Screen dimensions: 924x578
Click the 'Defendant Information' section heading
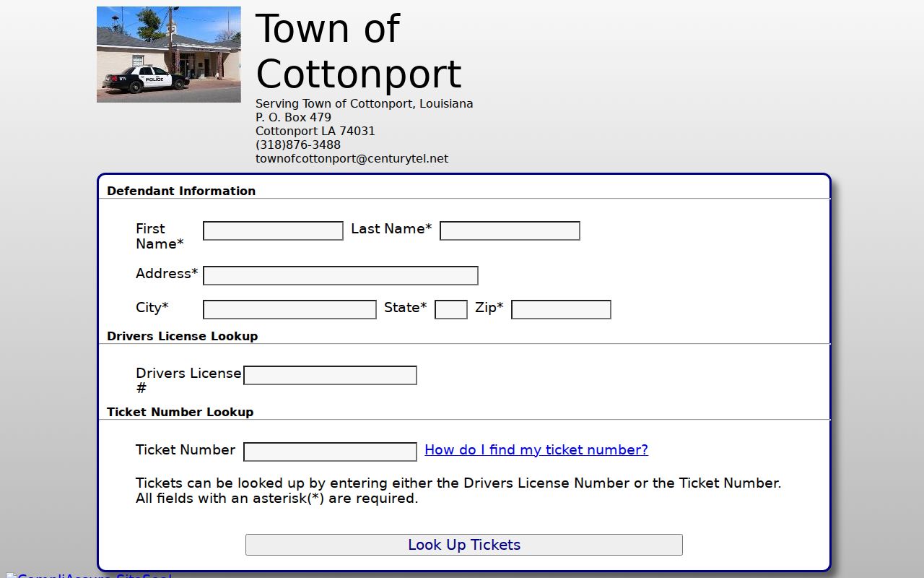pos(181,191)
